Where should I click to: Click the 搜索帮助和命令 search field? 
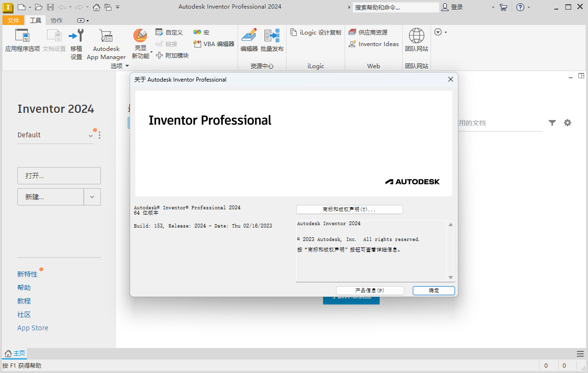(396, 7)
